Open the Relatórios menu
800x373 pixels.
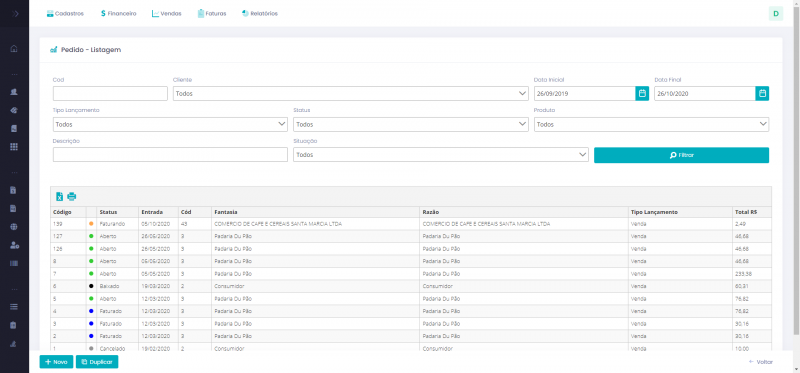pyautogui.click(x=260, y=14)
